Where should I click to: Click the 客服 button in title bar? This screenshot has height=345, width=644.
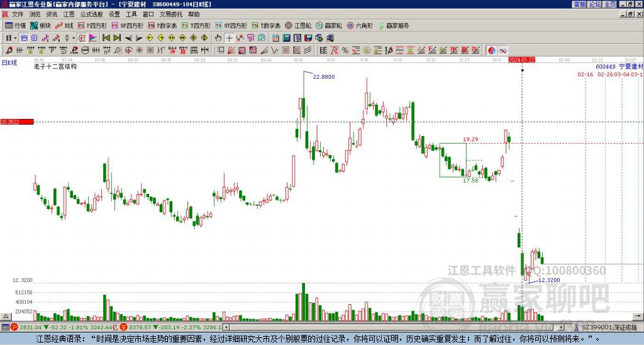pos(579,4)
